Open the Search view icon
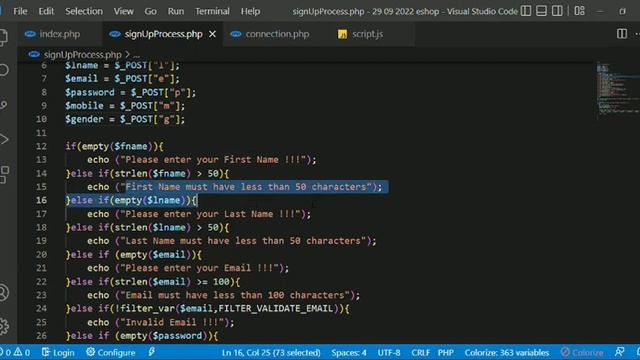 (x=4, y=70)
